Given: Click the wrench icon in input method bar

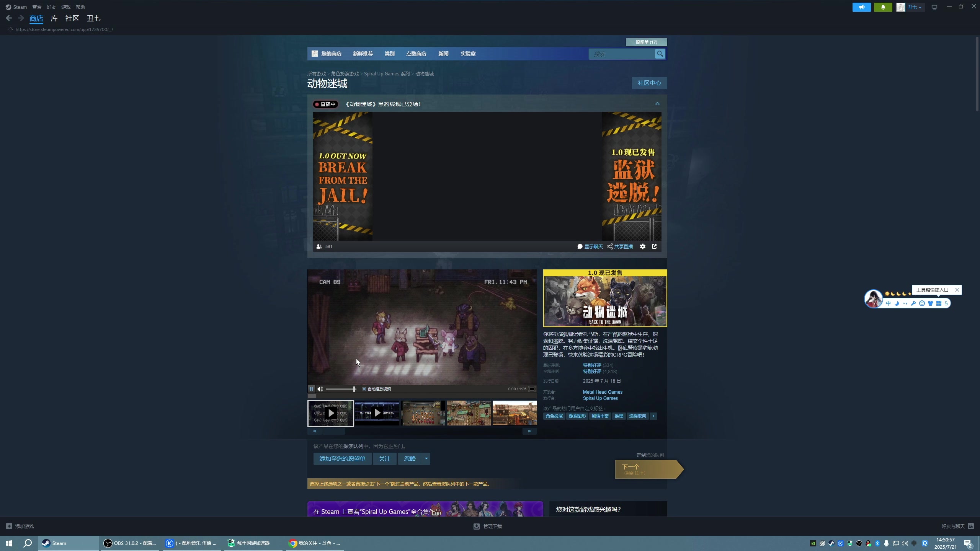Looking at the screenshot, I should tap(913, 303).
